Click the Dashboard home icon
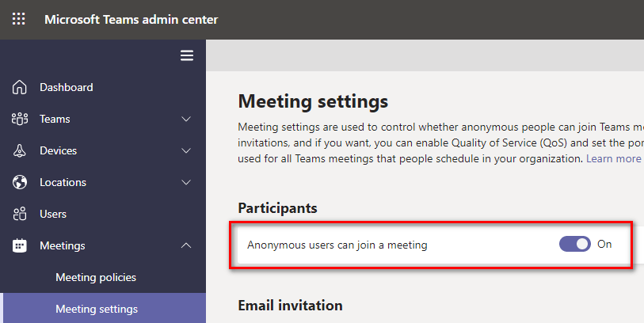This screenshot has width=644, height=323. pos(20,87)
